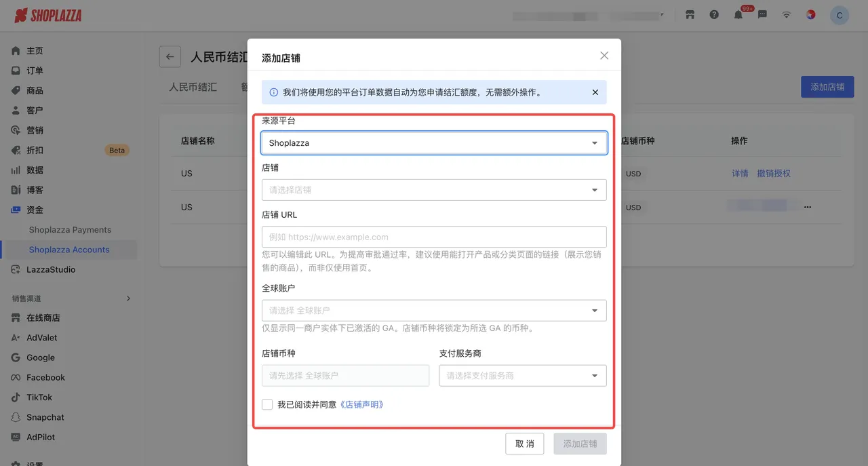The image size is (868, 466).
Task: Click the Google icon in sidebar
Action: pyautogui.click(x=16, y=357)
